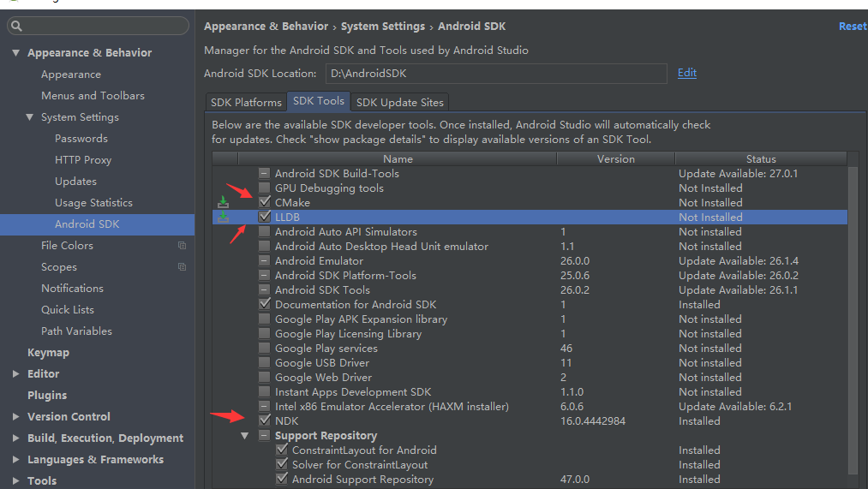Image resolution: width=868 pixels, height=489 pixels.
Task: Click the Edit link for SDK location
Action: coord(687,73)
